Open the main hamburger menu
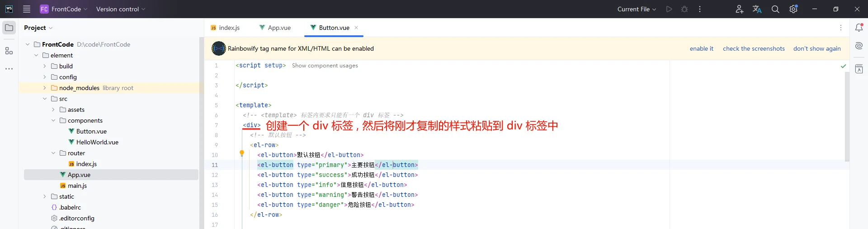 [x=27, y=9]
